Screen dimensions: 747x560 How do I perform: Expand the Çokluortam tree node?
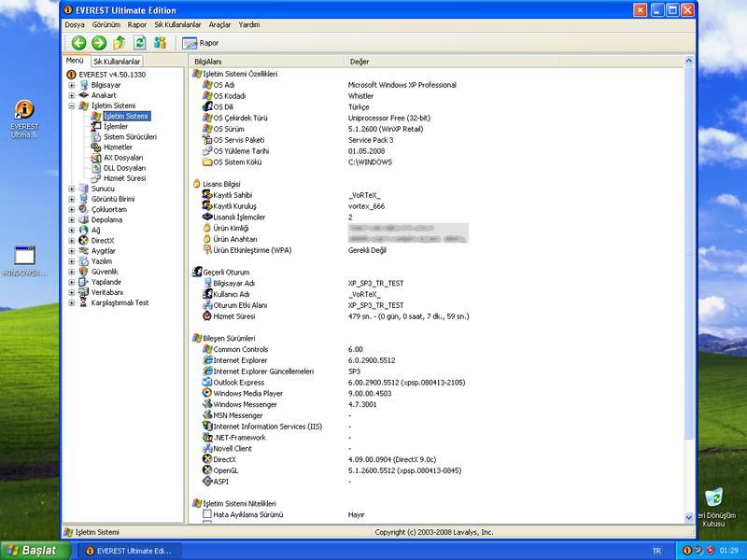coord(72,209)
